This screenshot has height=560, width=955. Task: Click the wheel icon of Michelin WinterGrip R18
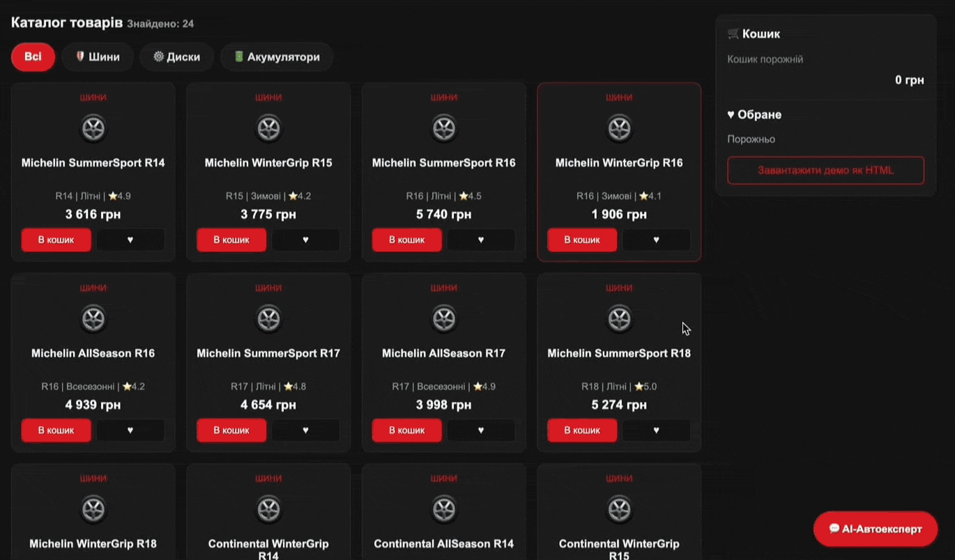tap(93, 510)
